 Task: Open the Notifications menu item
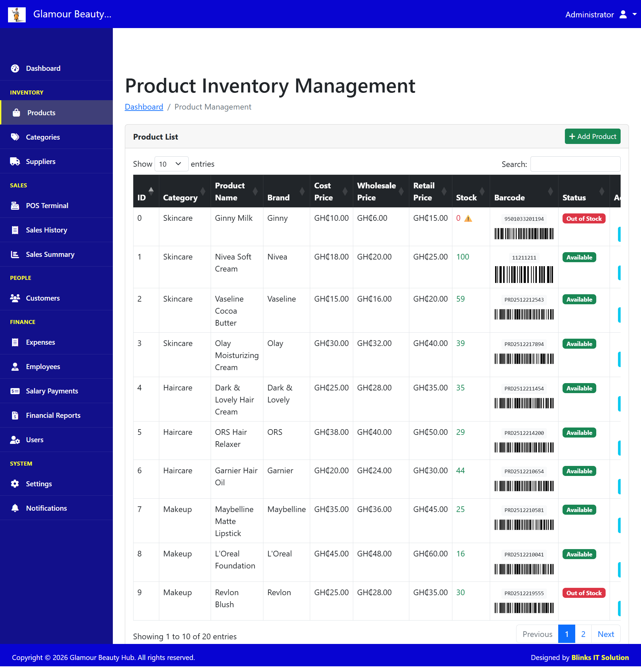(56, 508)
